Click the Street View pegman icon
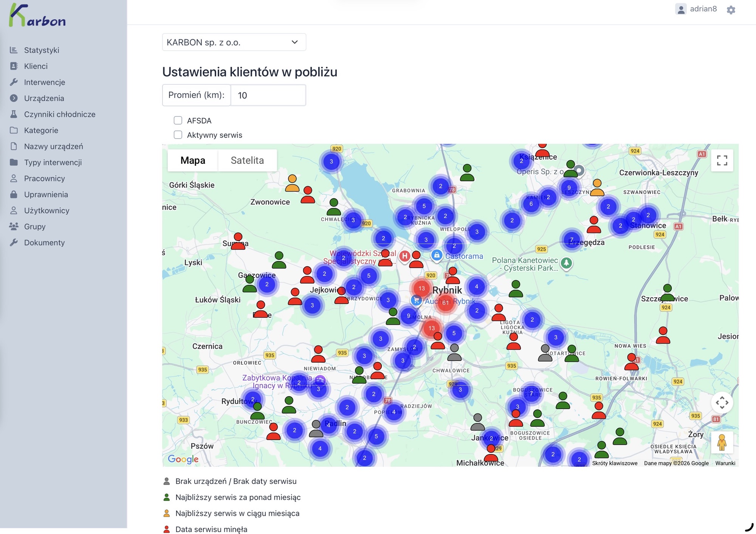756x534 pixels. point(722,442)
